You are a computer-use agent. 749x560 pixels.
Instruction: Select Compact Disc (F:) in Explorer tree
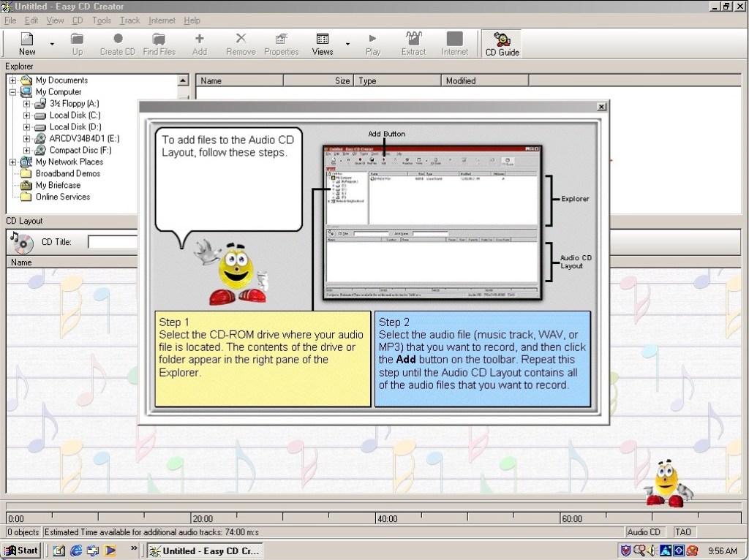coord(75,151)
